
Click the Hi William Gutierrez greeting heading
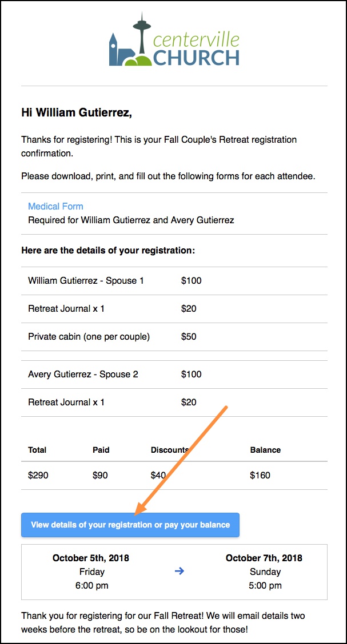pos(77,113)
